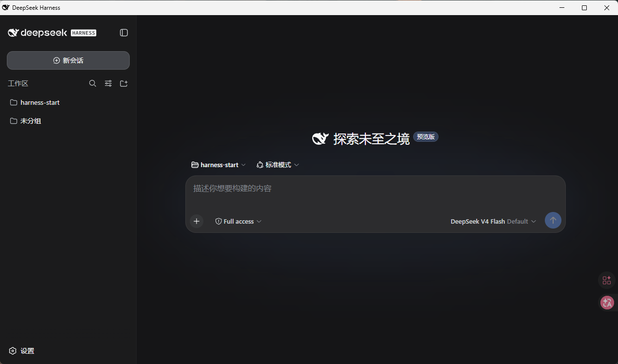
Task: Add a new workspace folder
Action: (124, 83)
